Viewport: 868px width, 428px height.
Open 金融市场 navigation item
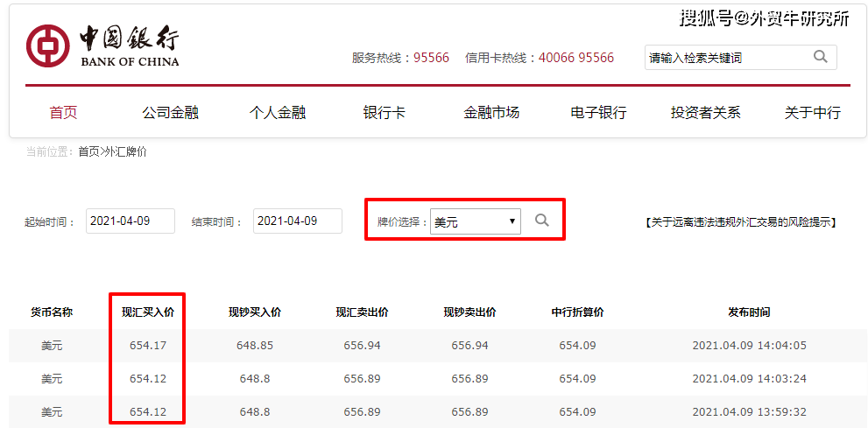(x=491, y=112)
